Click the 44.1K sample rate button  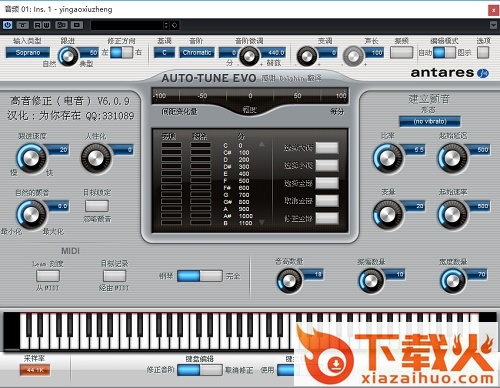pos(35,370)
